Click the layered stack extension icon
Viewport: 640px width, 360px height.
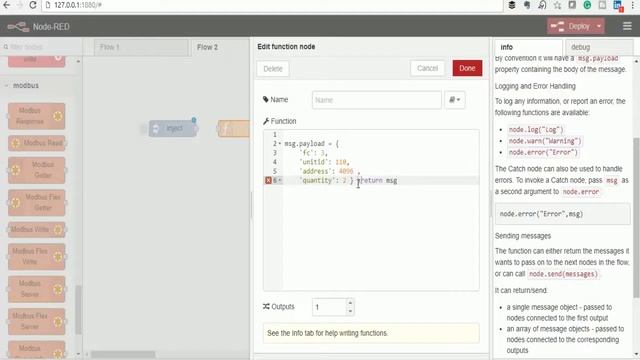(x=512, y=5)
